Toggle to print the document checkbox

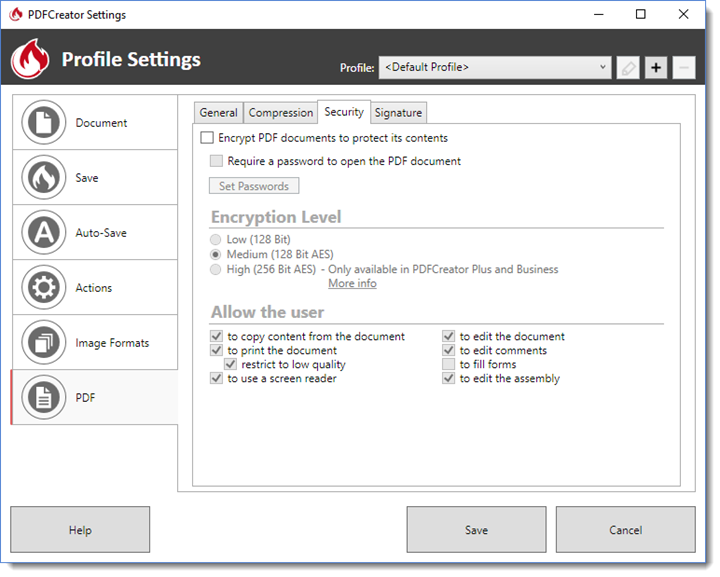tap(216, 350)
